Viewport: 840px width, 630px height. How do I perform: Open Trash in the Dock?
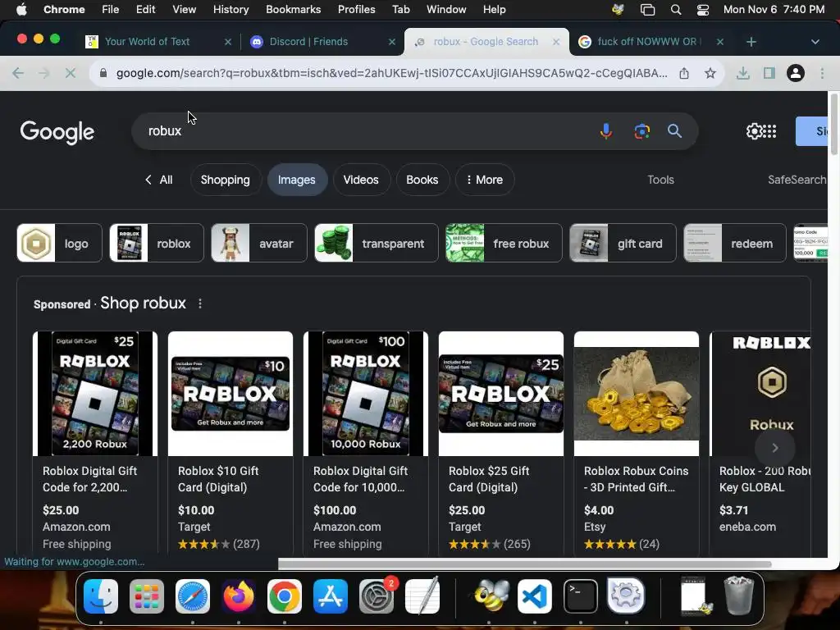point(739,596)
